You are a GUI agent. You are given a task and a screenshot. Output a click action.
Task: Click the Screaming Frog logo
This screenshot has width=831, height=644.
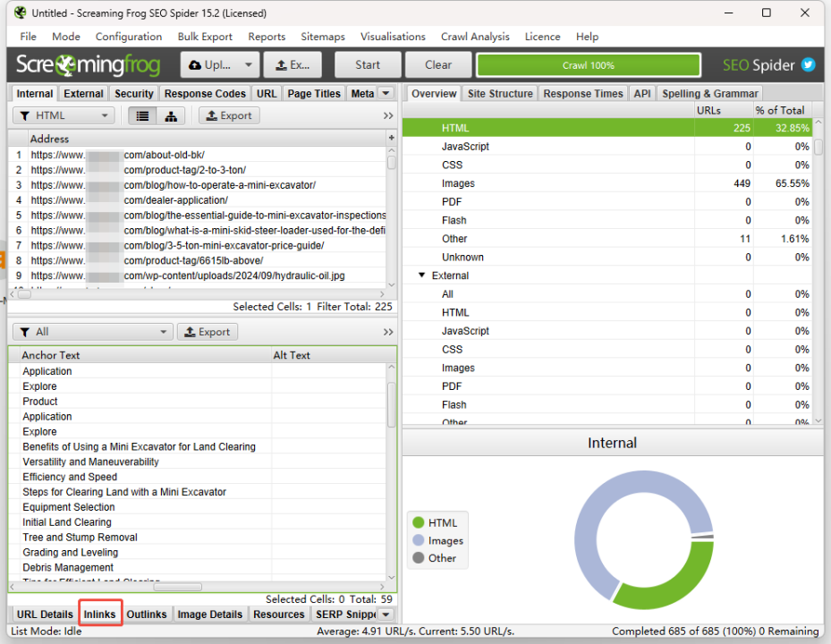coord(88,64)
